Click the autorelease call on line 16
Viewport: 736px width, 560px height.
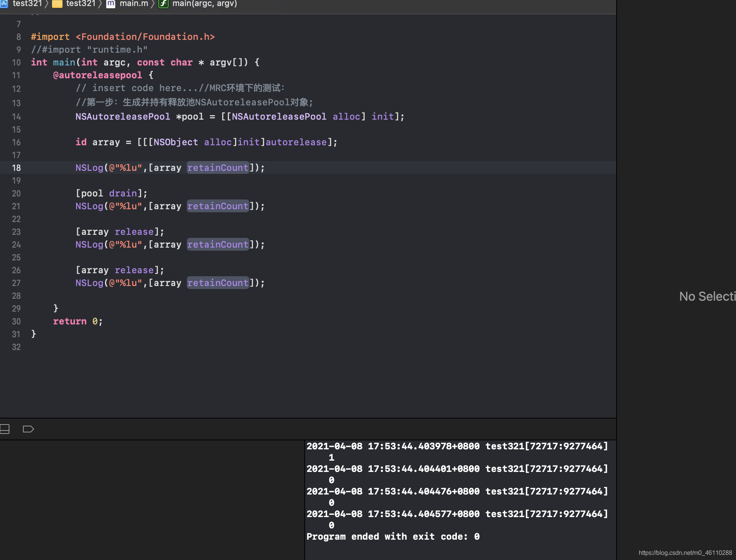click(296, 142)
